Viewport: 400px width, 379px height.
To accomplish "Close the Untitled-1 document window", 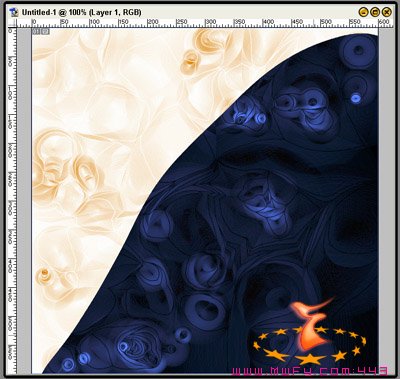I will [x=386, y=12].
